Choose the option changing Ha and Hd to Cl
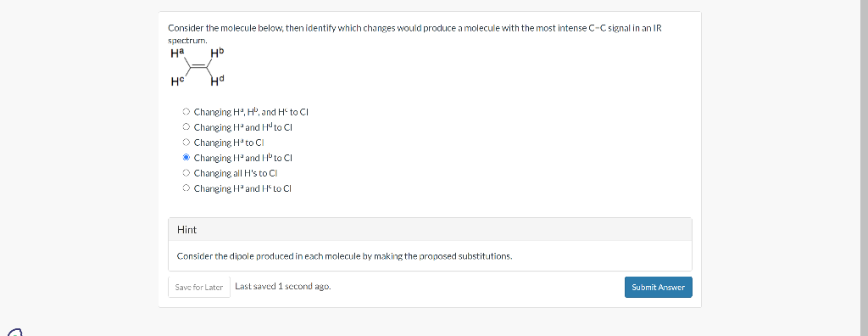 pyautogui.click(x=186, y=127)
